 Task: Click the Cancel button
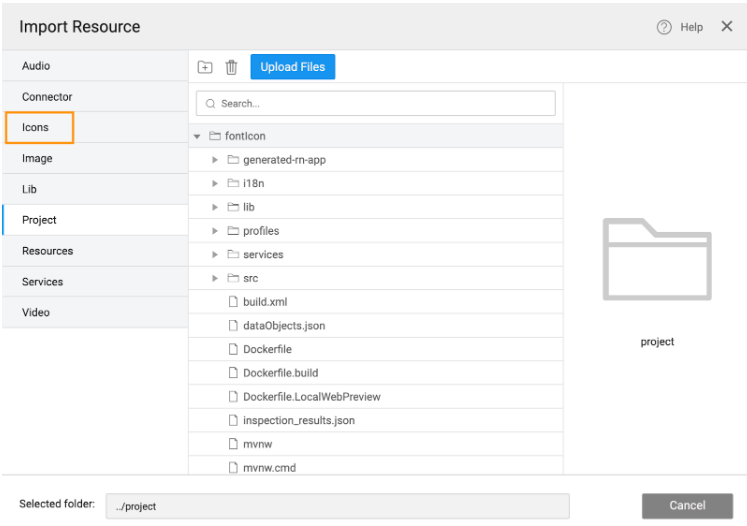687,505
